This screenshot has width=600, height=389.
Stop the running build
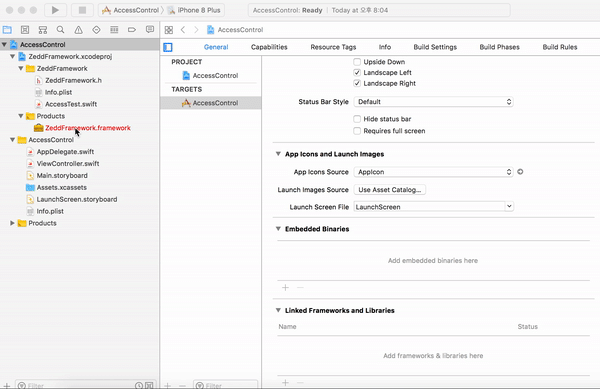point(82,10)
